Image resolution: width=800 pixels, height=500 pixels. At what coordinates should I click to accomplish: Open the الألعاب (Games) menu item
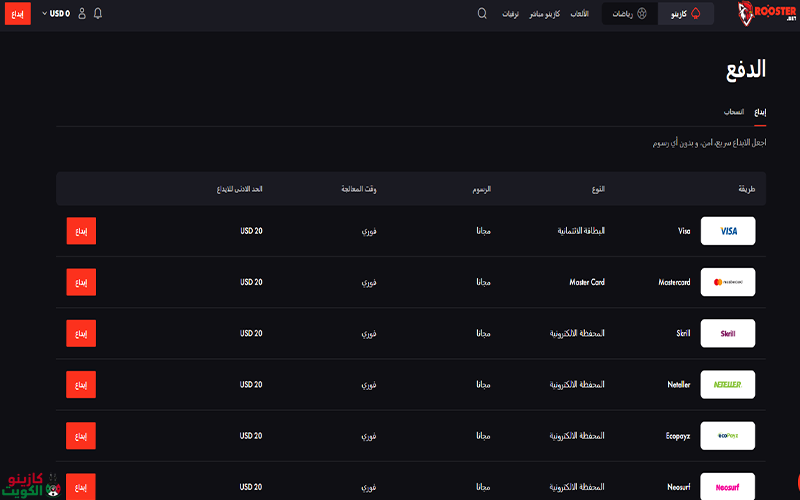(x=579, y=14)
